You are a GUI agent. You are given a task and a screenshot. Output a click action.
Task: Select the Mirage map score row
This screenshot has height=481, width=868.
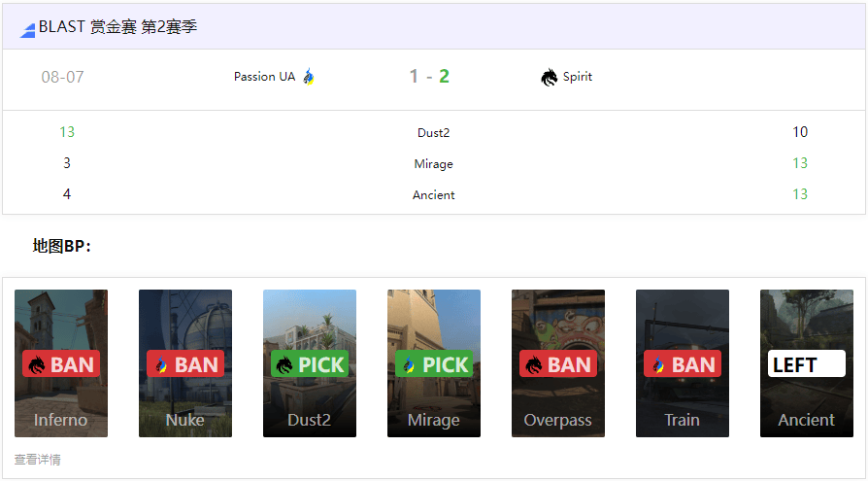tap(433, 163)
